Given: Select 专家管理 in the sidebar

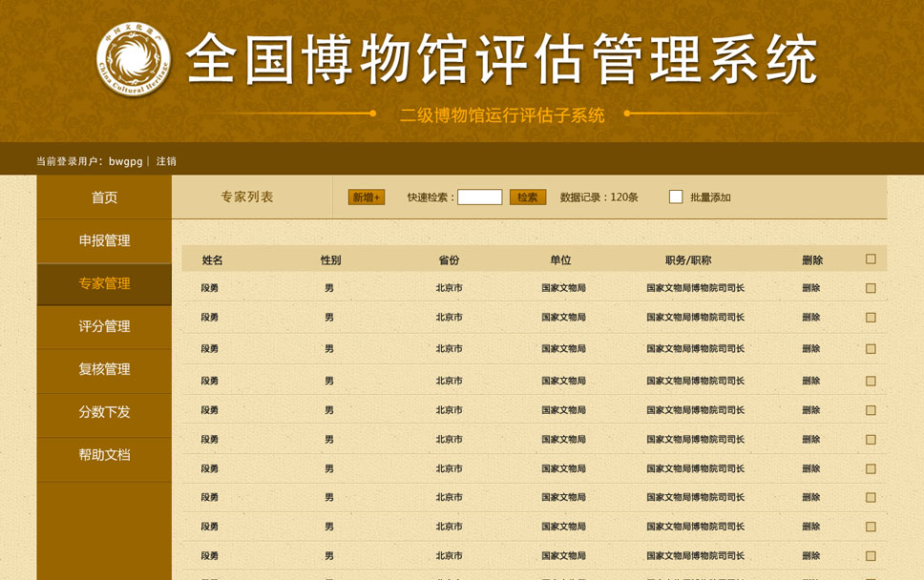Looking at the screenshot, I should point(104,283).
